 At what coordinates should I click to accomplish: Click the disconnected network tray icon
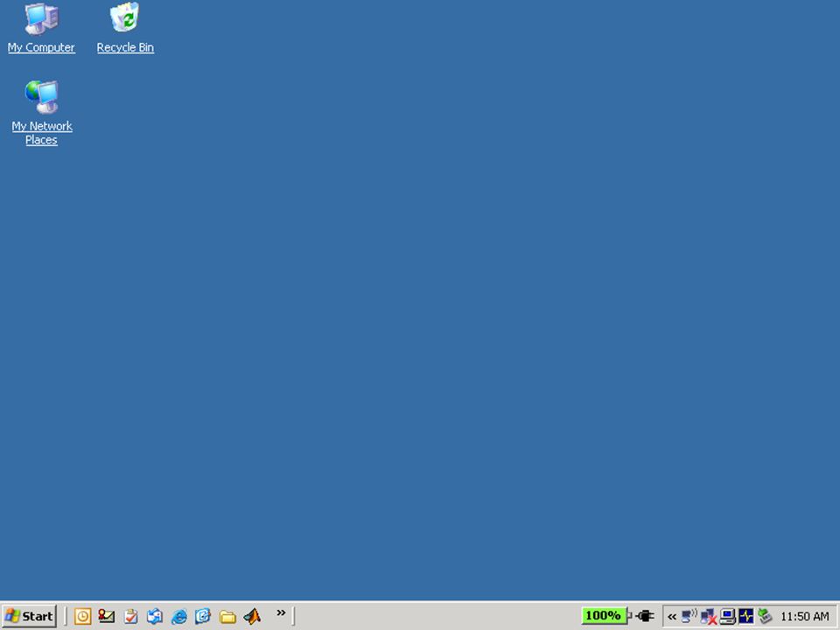tap(708, 617)
